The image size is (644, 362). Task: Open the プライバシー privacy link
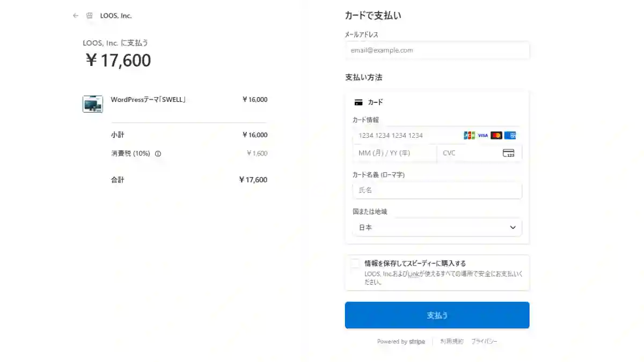484,341
